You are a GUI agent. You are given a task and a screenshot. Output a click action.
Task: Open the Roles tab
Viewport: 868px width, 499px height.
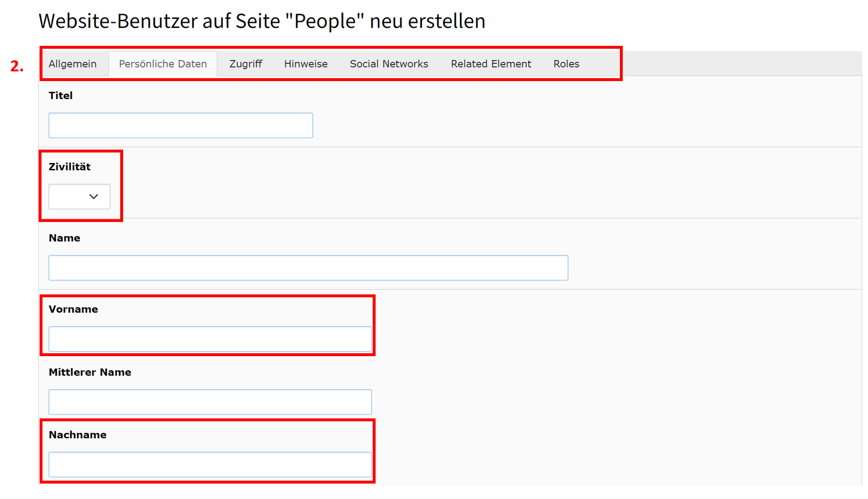566,64
